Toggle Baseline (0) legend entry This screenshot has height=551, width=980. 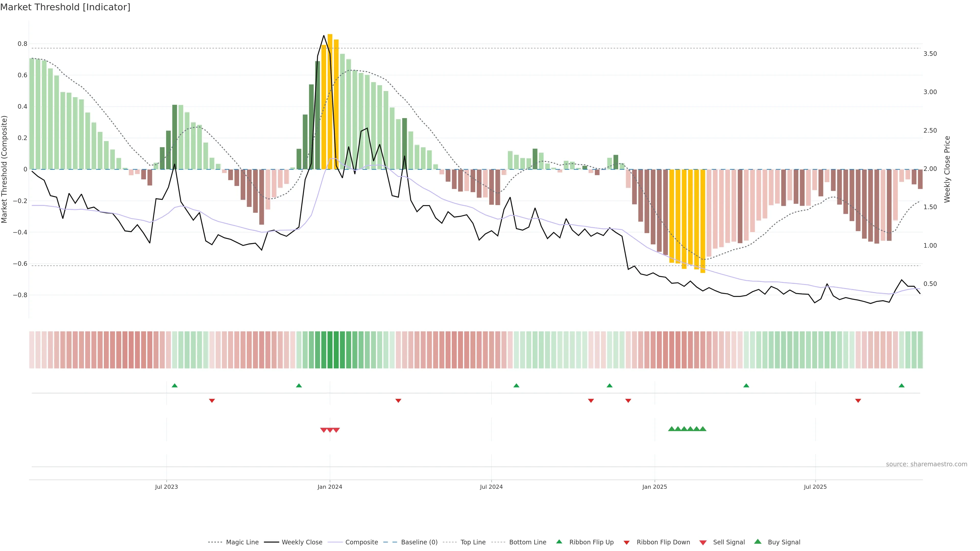coord(419,542)
